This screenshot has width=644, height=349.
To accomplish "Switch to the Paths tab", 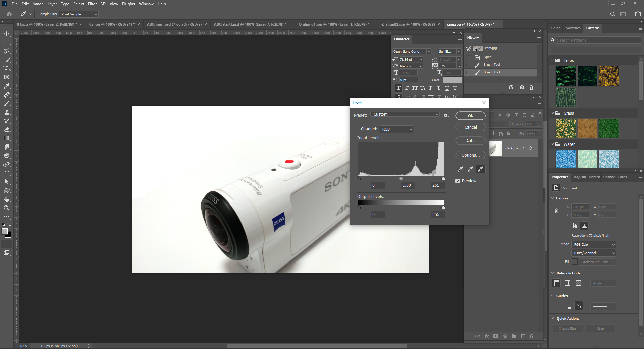I will pos(623,177).
